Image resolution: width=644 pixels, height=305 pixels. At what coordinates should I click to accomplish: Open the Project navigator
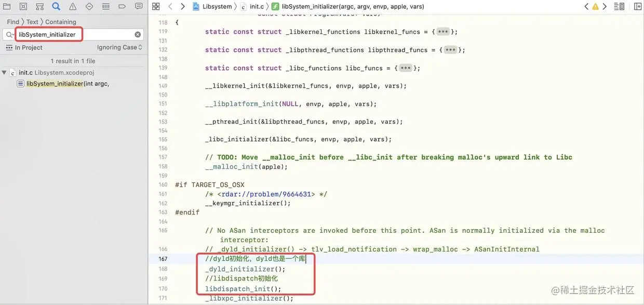coord(7,6)
